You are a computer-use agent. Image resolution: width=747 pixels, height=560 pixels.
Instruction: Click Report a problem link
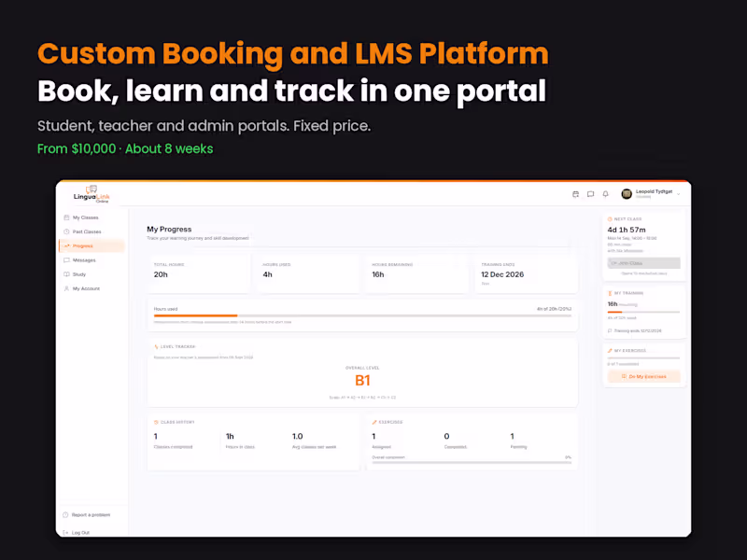tap(91, 515)
